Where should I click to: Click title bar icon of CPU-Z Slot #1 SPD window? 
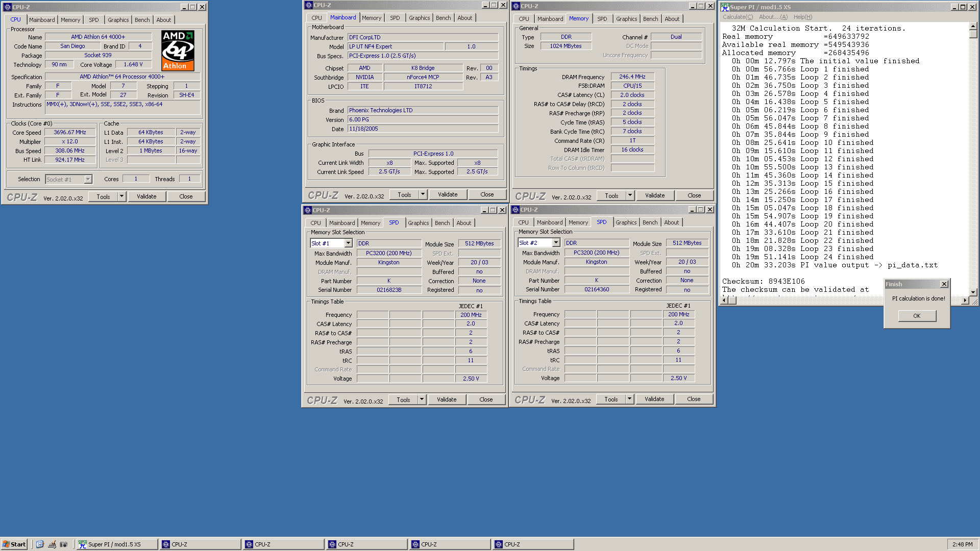307,210
